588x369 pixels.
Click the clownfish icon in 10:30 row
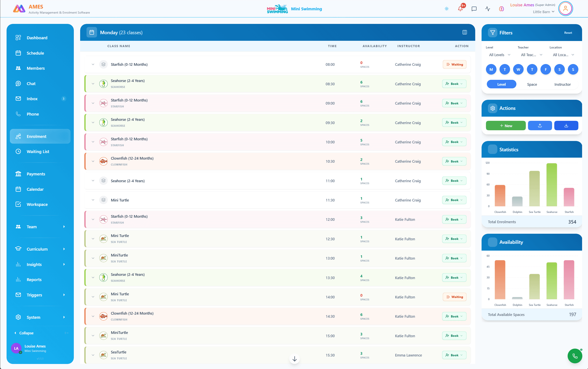pyautogui.click(x=103, y=161)
